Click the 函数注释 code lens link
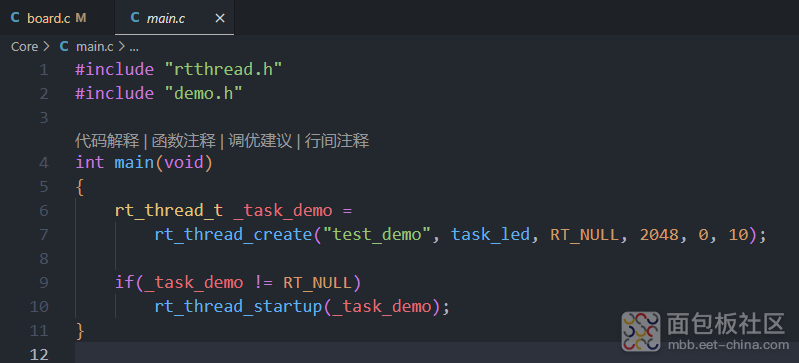This screenshot has height=363, width=799. click(x=183, y=141)
